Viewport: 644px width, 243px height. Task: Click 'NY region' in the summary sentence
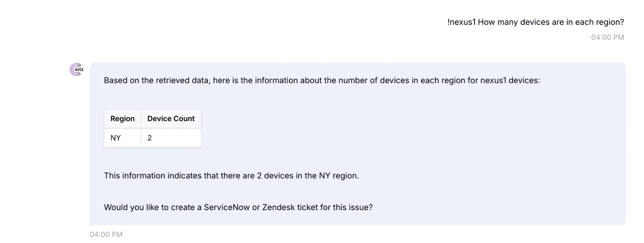[x=338, y=176]
